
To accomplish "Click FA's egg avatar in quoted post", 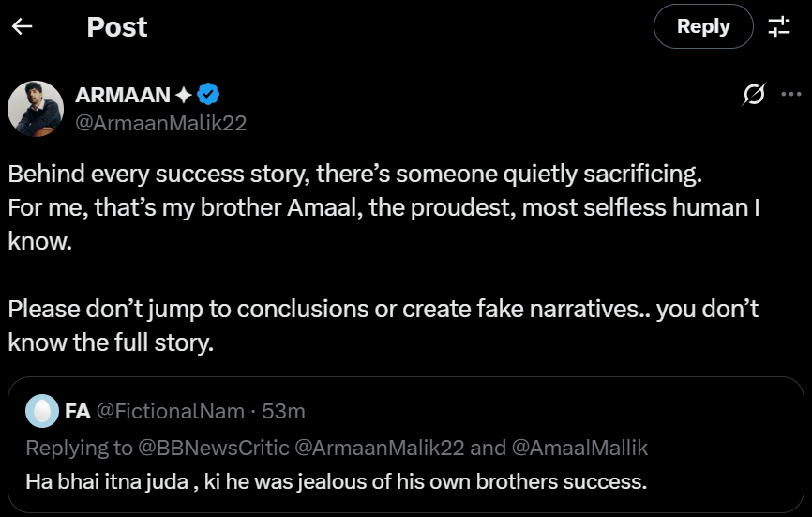I will [41, 411].
